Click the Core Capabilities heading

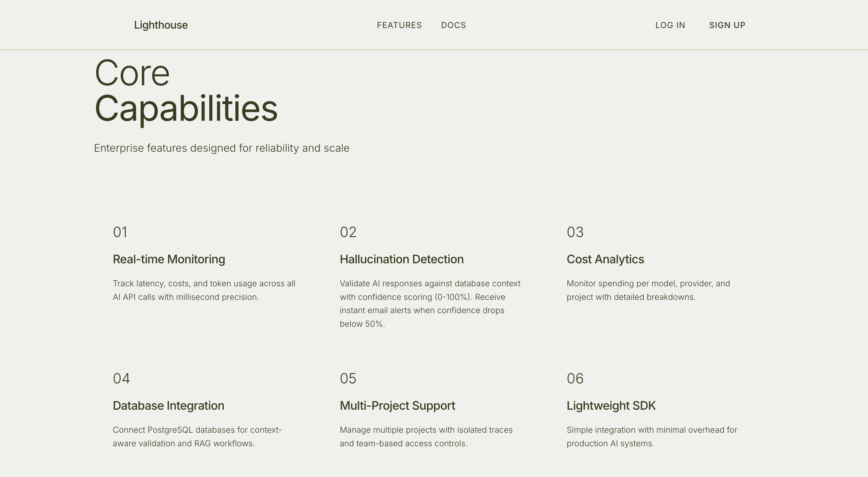(x=186, y=91)
